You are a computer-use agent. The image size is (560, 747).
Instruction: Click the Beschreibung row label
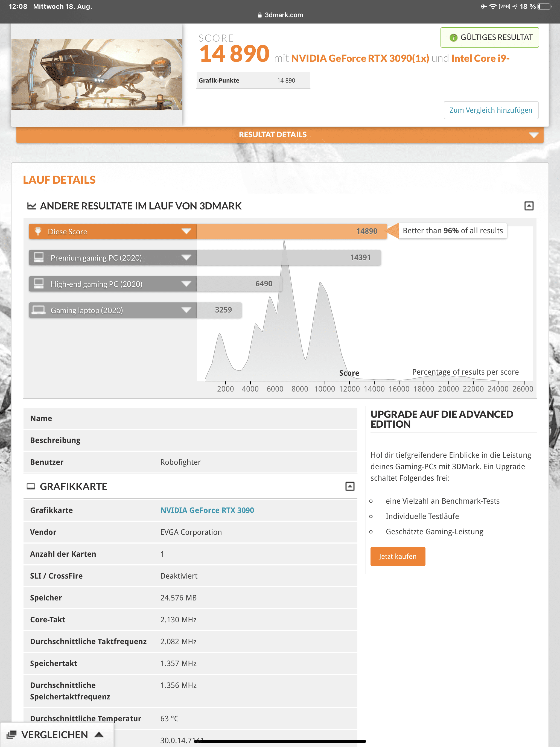coord(55,440)
